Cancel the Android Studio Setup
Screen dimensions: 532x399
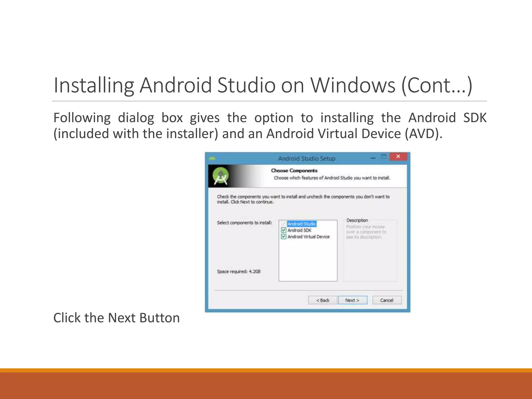(x=387, y=300)
